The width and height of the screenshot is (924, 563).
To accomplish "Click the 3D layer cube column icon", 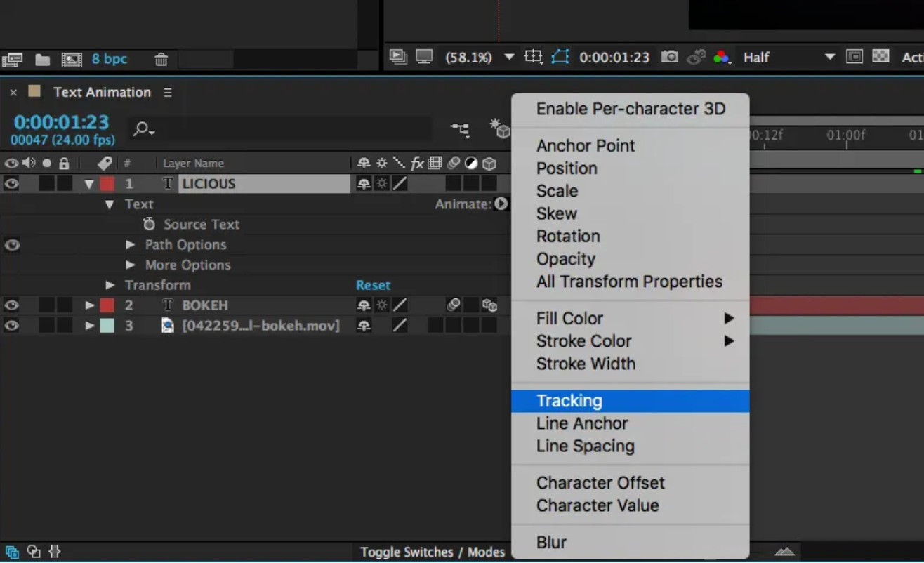I will [x=489, y=163].
